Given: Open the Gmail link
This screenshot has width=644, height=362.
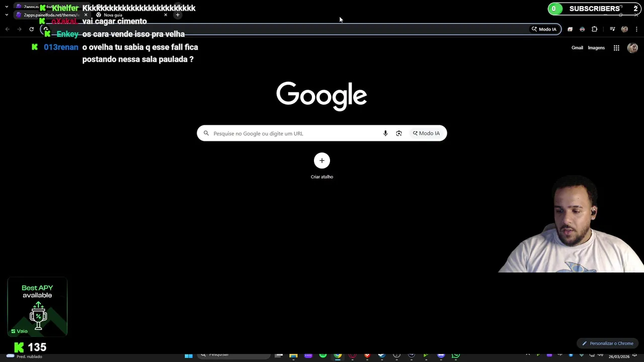Looking at the screenshot, I should [577, 48].
